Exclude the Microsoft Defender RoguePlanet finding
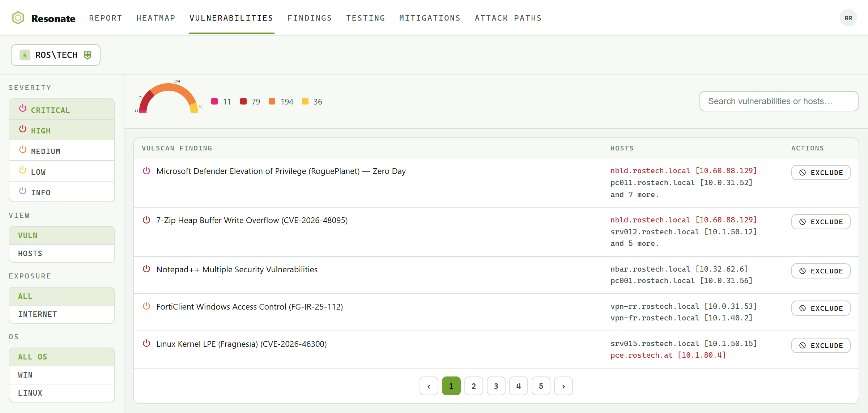Screen dimensions: 868x413 click(x=821, y=173)
